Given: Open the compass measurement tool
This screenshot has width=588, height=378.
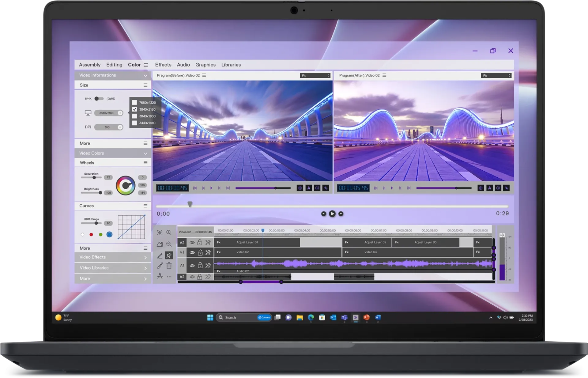Looking at the screenshot, I should 160,277.
